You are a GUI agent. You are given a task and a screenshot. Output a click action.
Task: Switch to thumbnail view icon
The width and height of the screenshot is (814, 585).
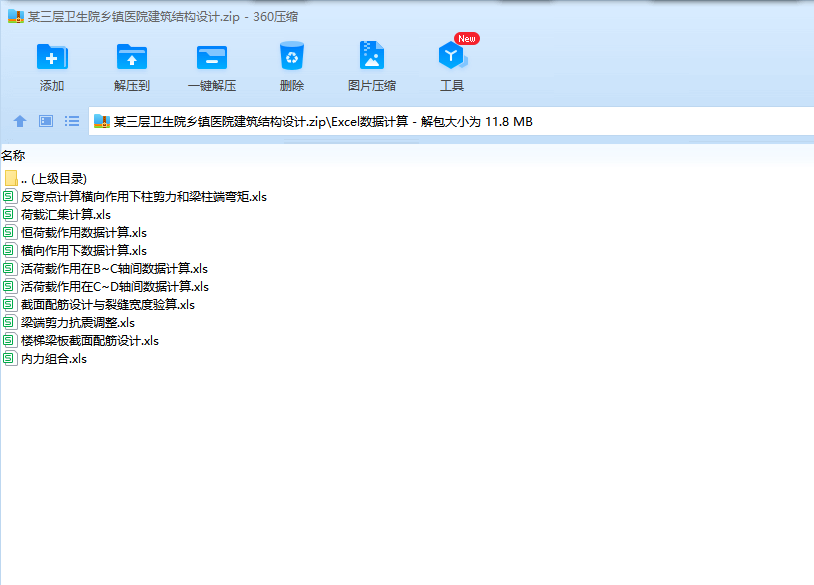click(46, 121)
